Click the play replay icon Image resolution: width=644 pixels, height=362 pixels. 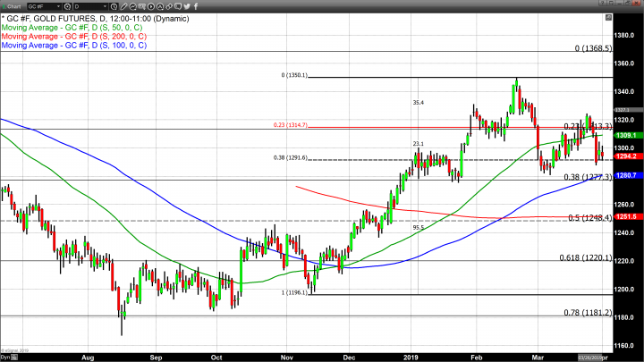151,6
